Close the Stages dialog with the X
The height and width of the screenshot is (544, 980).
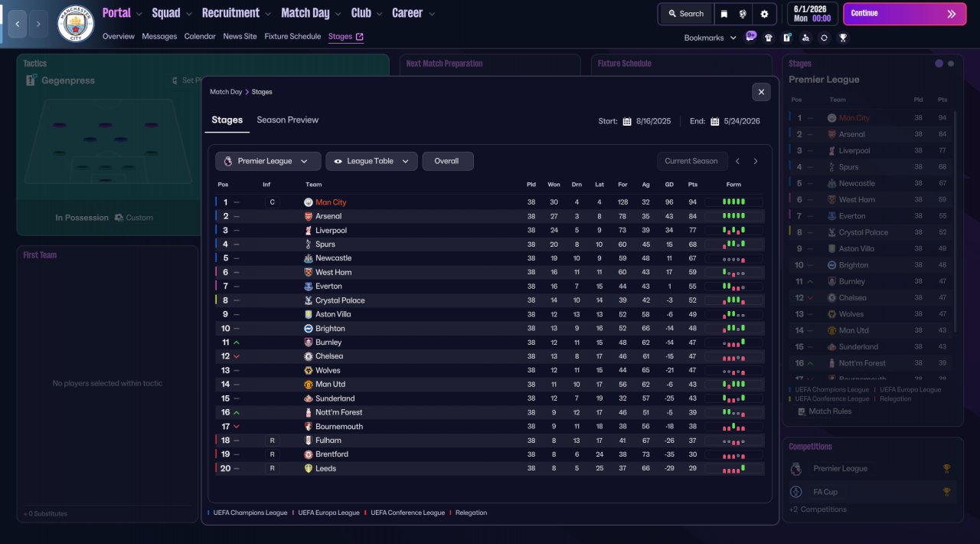tap(761, 92)
